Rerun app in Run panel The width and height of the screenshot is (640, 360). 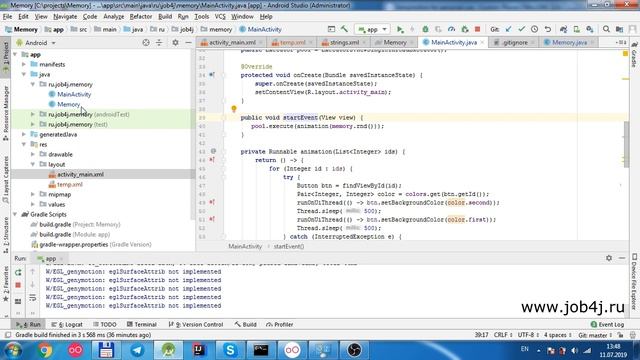point(18,272)
